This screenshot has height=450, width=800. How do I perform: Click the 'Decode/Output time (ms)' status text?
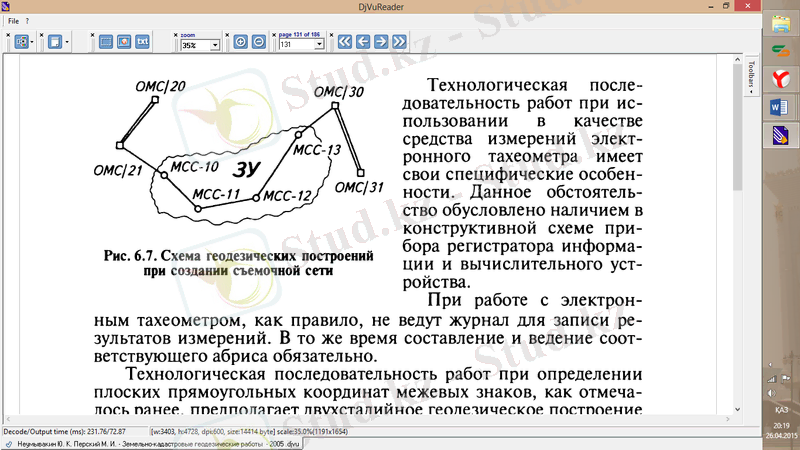[65, 432]
